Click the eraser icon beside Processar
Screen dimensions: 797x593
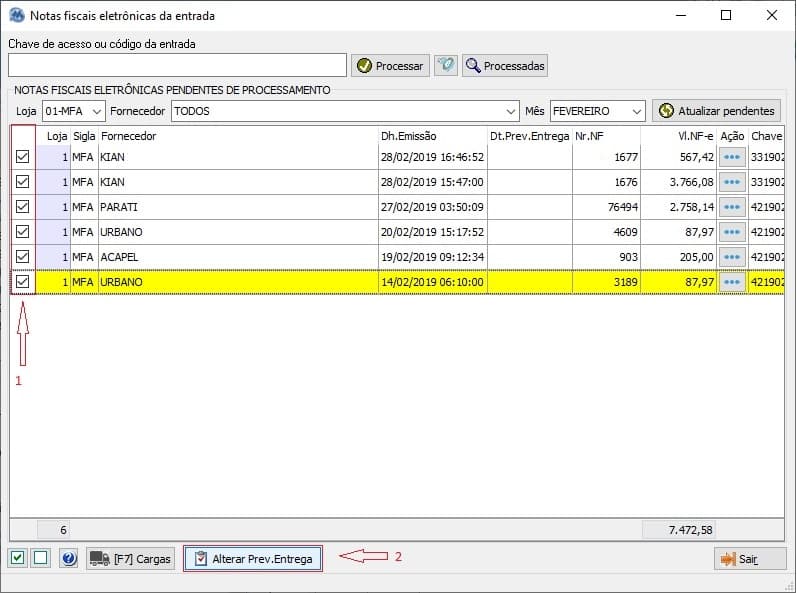point(446,66)
